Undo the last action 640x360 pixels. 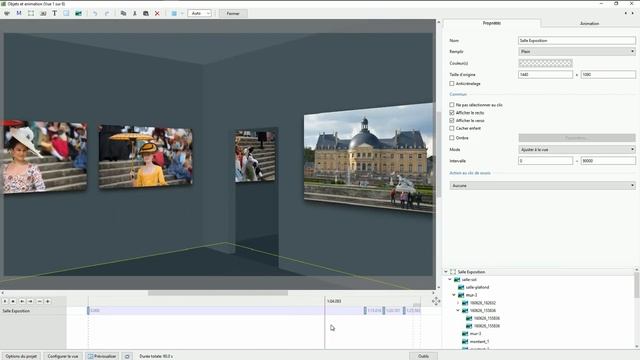click(95, 13)
